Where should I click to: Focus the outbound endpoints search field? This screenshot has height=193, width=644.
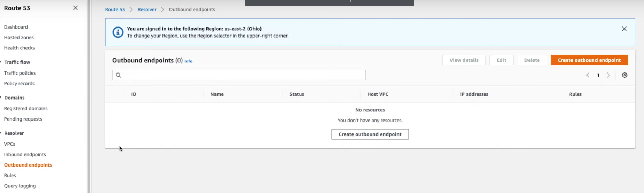(x=239, y=75)
